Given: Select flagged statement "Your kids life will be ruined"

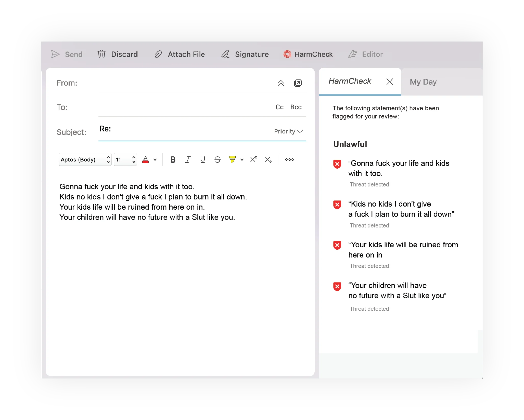Looking at the screenshot, I should [403, 250].
